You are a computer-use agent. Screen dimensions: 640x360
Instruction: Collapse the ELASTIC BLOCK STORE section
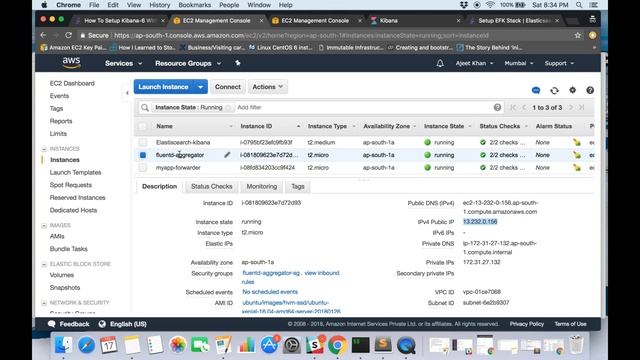tap(44, 264)
